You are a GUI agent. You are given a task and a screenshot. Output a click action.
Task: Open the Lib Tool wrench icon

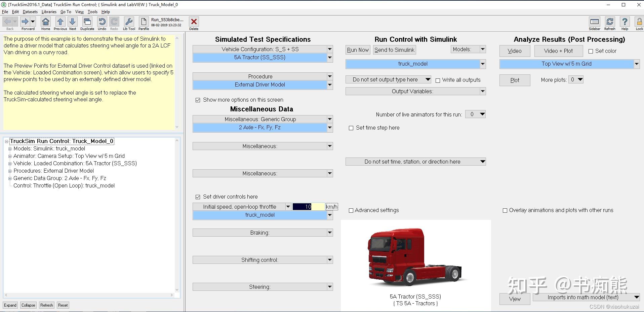coord(129,22)
